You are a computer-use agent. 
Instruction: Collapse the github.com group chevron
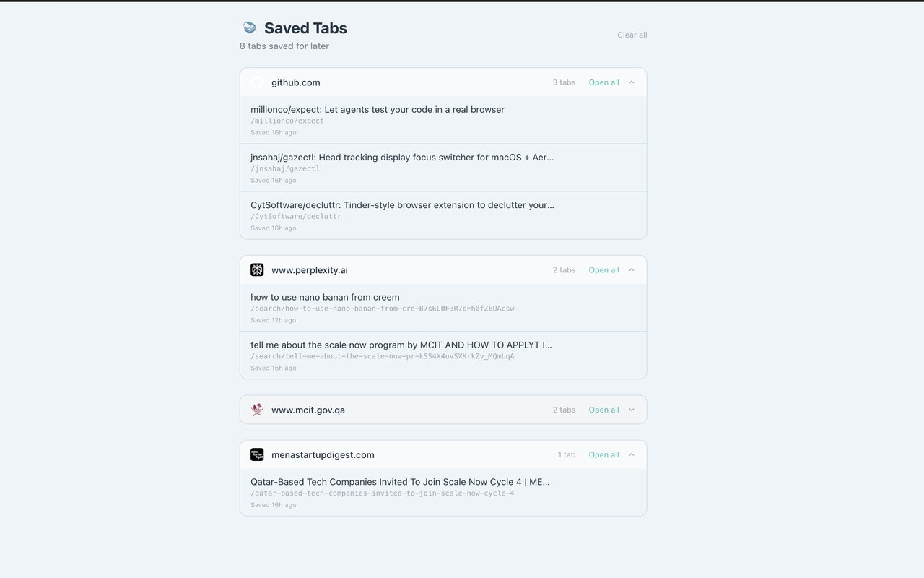pyautogui.click(x=632, y=82)
